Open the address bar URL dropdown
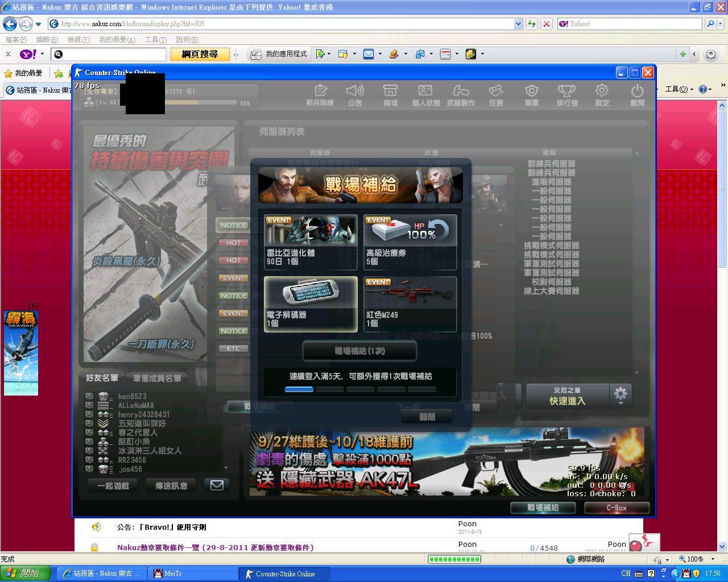 (518, 24)
